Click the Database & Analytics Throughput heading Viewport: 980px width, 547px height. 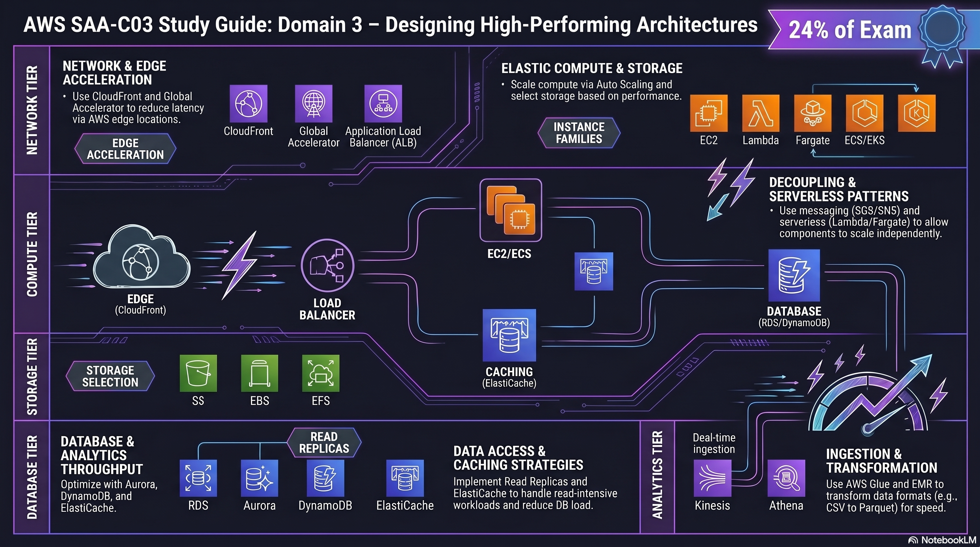101,455
